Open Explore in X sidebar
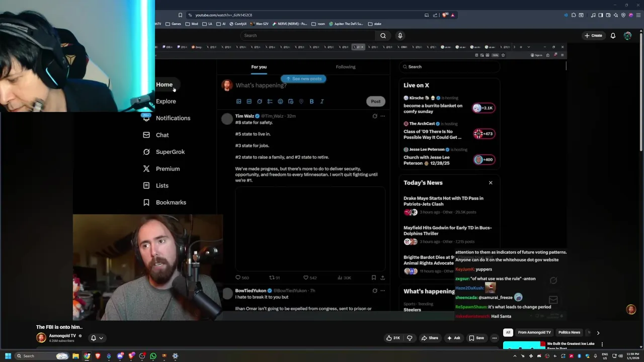Viewport: 644px width, 362px height. click(x=166, y=101)
